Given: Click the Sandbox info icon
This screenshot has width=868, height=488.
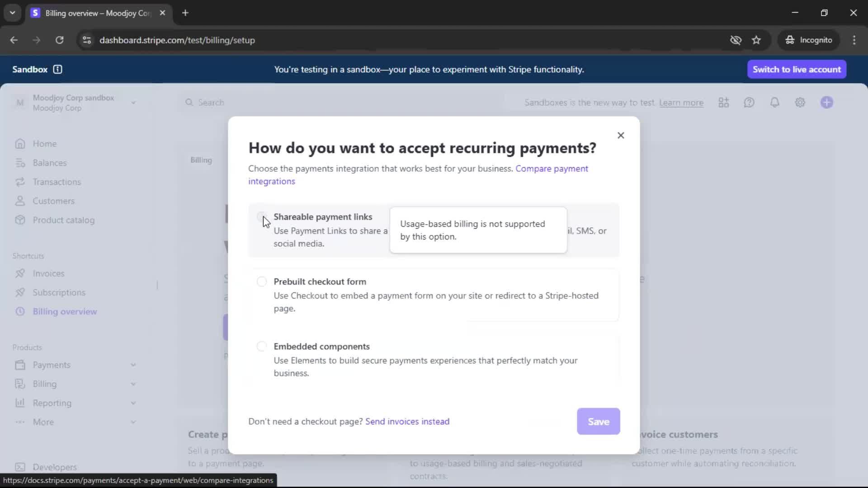Looking at the screenshot, I should click(57, 70).
